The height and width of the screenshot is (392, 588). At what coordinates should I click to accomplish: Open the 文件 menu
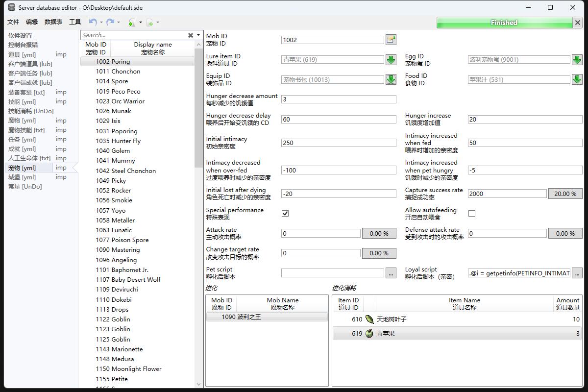(x=13, y=22)
